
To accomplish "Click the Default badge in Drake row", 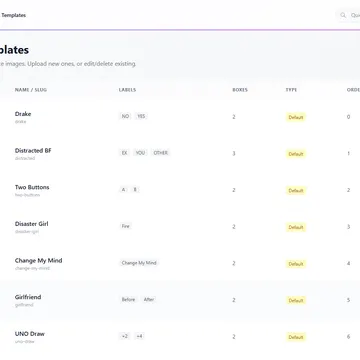I will click(x=296, y=117).
